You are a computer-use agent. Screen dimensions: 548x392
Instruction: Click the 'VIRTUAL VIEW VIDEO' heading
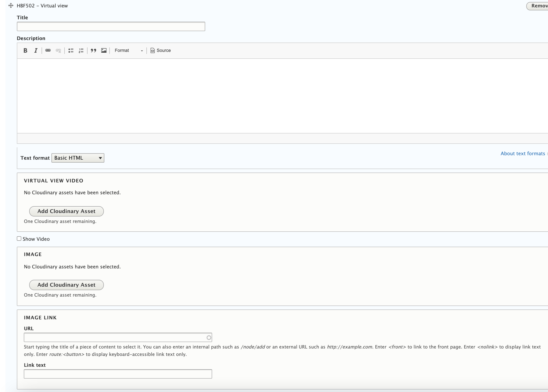(x=54, y=181)
